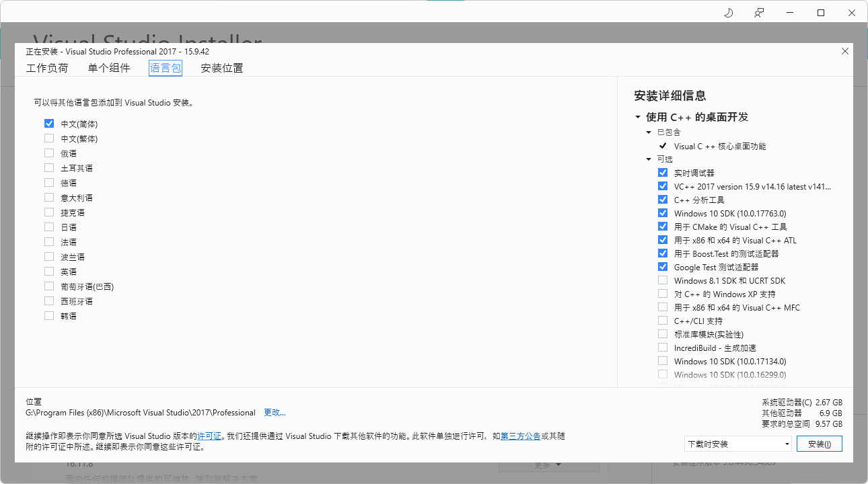Check the 意大利语 language checkbox

coord(49,198)
